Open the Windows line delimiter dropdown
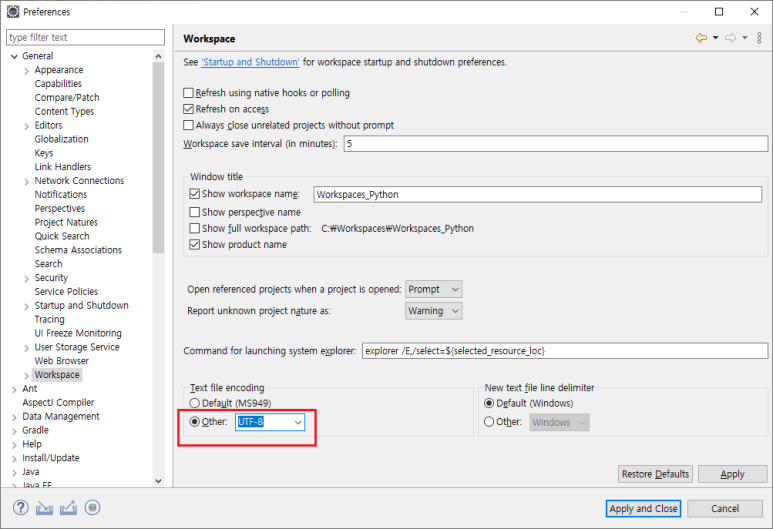 tap(559, 423)
